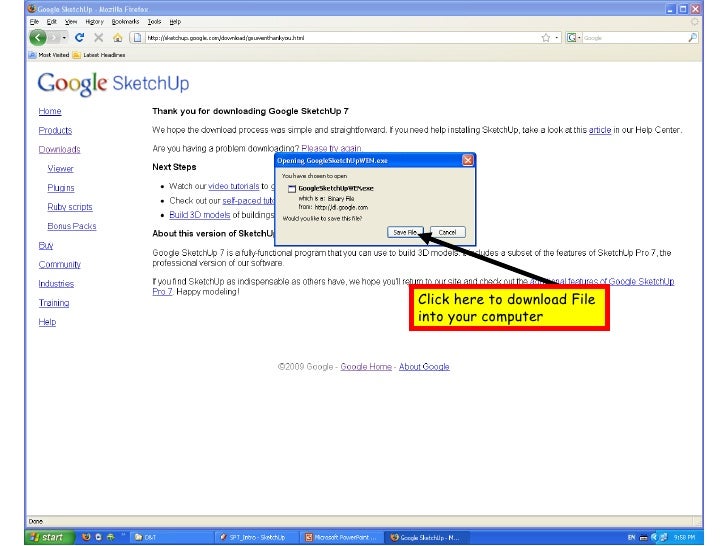Open the Help menu in menu bar
Image resolution: width=728 pixels, height=546 pixels.
click(x=175, y=21)
